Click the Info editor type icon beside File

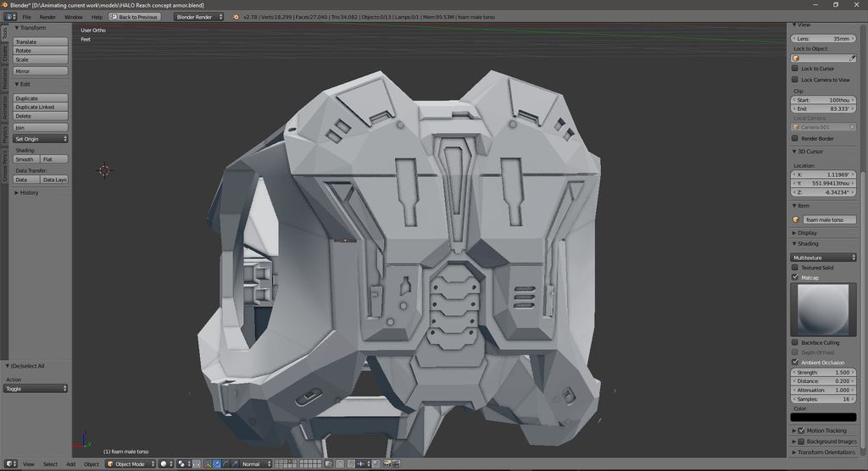[x=10, y=17]
